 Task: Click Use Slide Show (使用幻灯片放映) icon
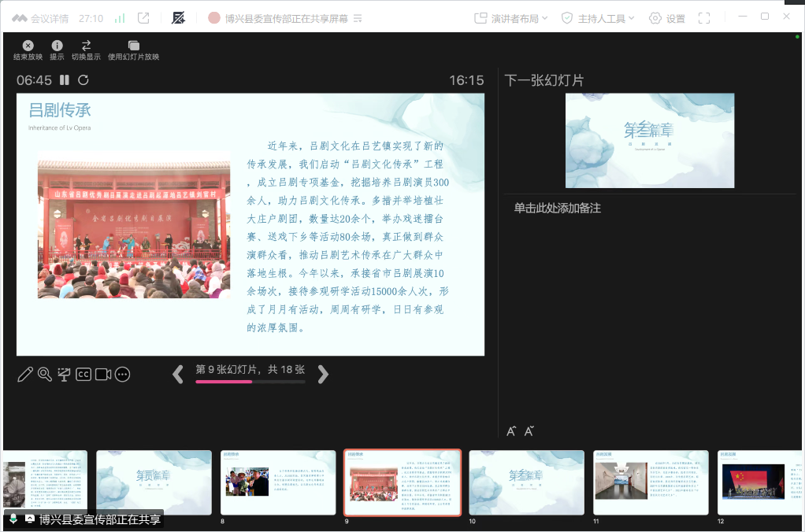pos(133,46)
